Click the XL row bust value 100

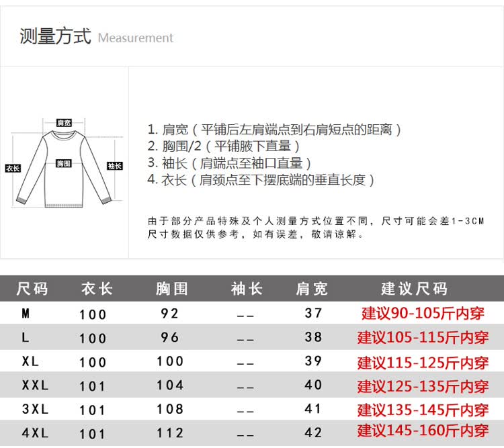click(170, 361)
